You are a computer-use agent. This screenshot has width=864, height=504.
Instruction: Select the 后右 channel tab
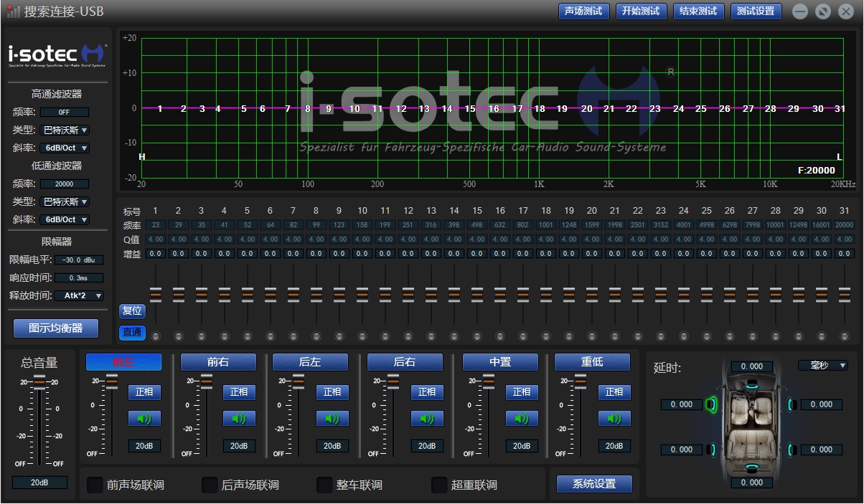tap(404, 362)
